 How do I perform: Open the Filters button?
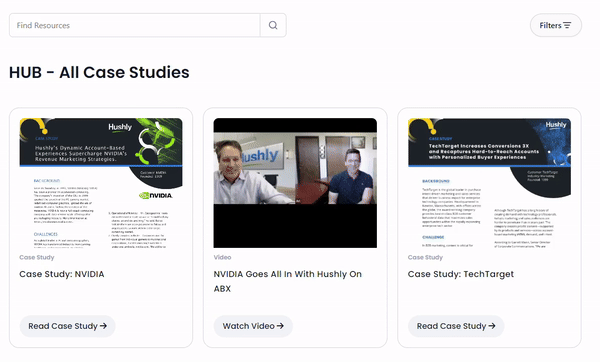556,25
